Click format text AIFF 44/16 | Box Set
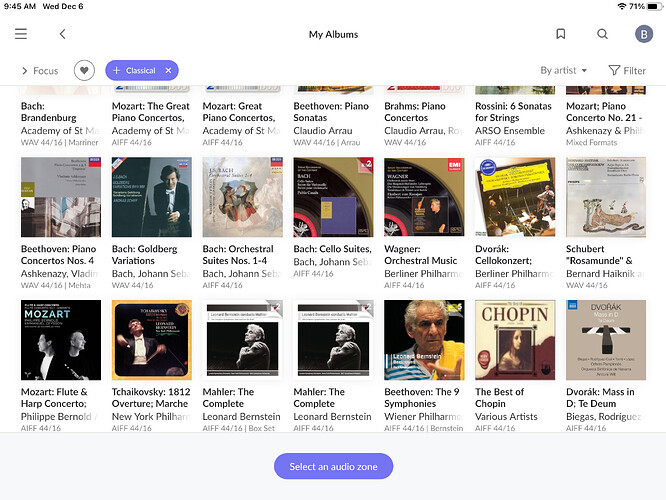This screenshot has width=666, height=500. [239, 428]
